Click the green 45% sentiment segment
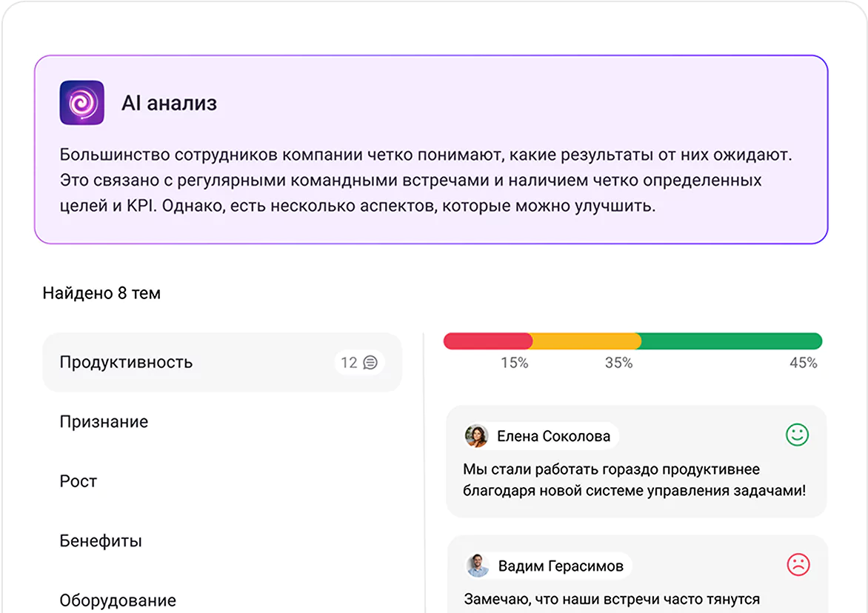Viewport: 868px width, 613px height. click(x=730, y=339)
